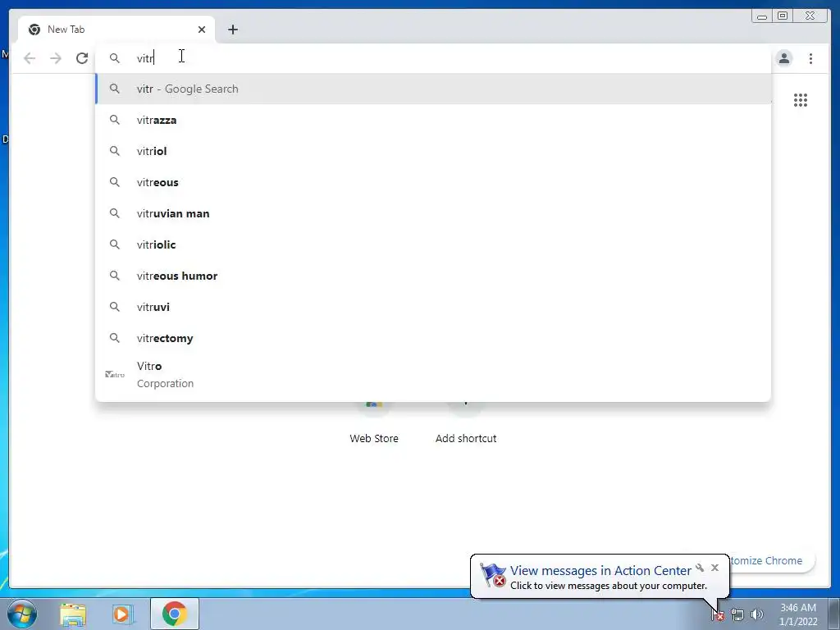
Task: Close the New Tab tab
Action: point(202,30)
